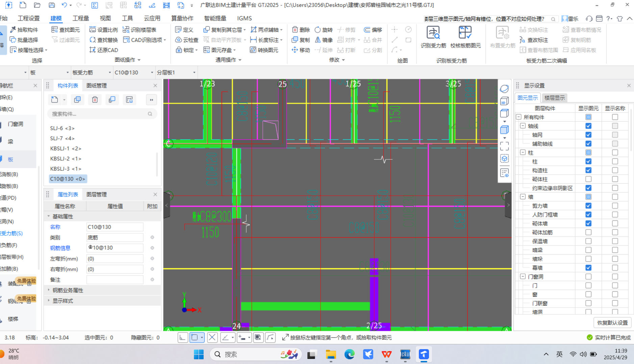This screenshot has width=634, height=364.
Task: Select the 镜像 mirror tool
Action: [x=324, y=40]
